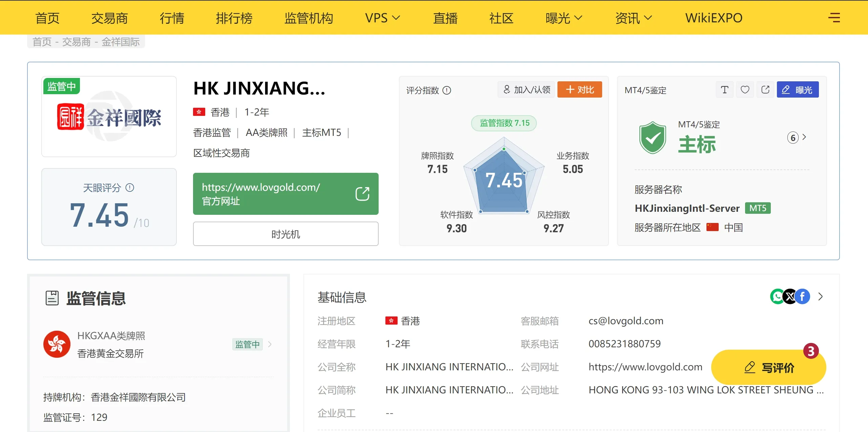Click the 监管中 status tag in 监管信息

click(x=248, y=344)
